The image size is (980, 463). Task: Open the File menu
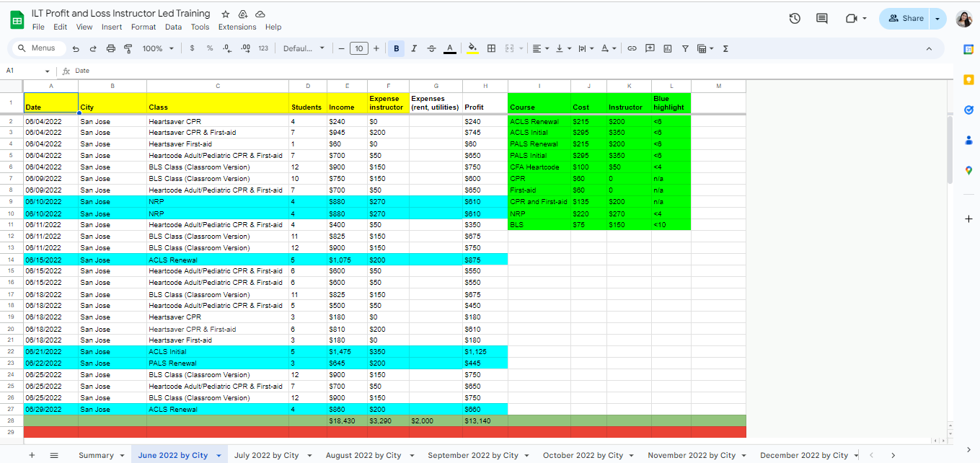(38, 27)
